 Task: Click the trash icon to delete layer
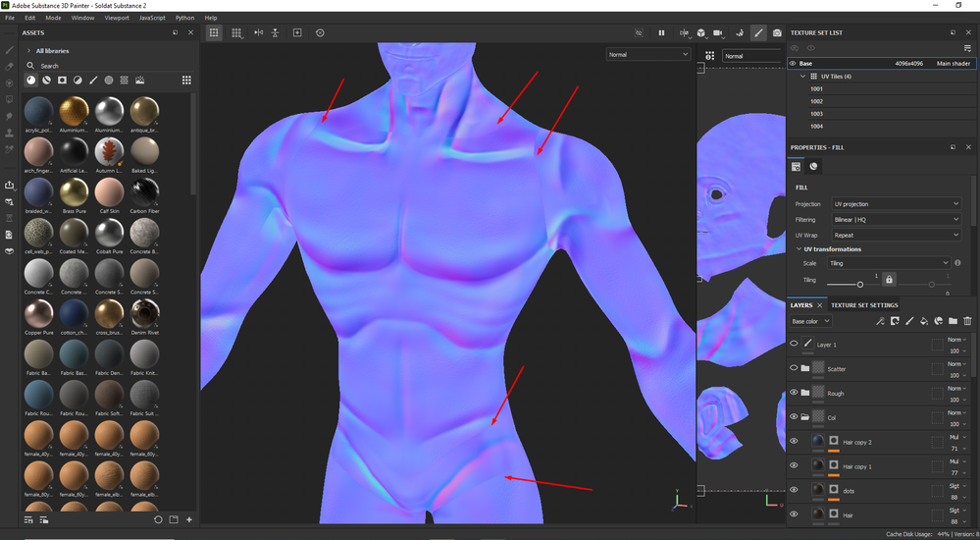click(967, 321)
